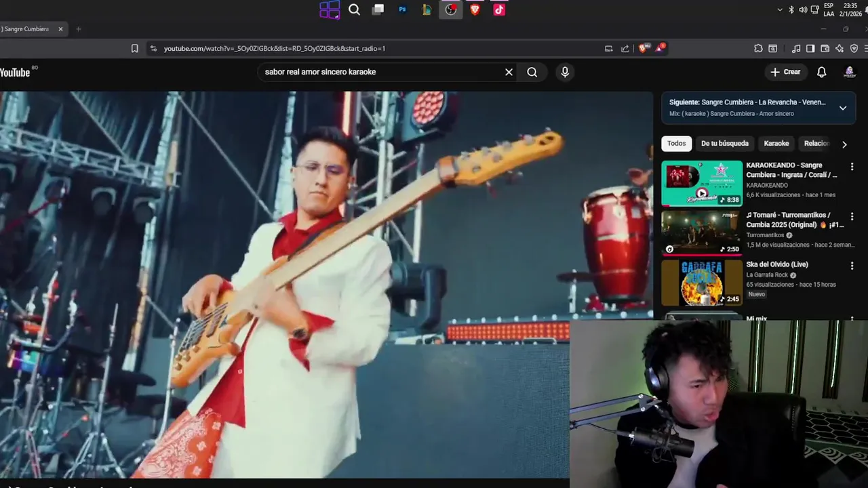Show more filter chips with arrow
This screenshot has width=868, height=488.
pyautogui.click(x=844, y=144)
